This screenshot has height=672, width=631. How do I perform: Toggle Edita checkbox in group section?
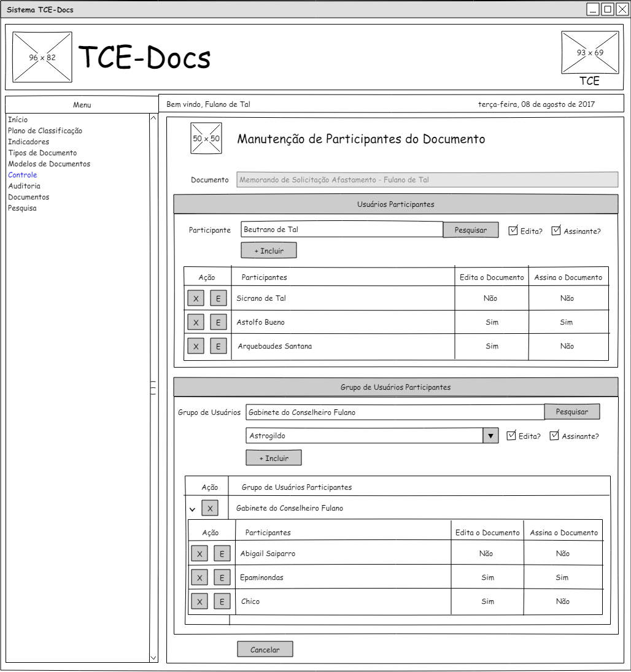pos(511,436)
